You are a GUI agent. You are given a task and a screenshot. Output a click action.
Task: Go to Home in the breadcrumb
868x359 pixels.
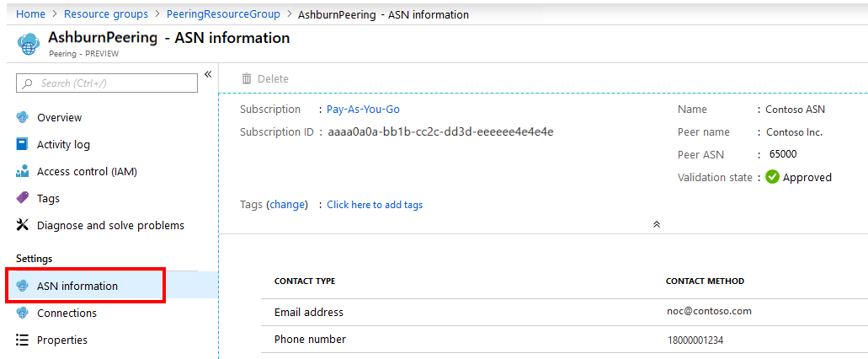30,14
